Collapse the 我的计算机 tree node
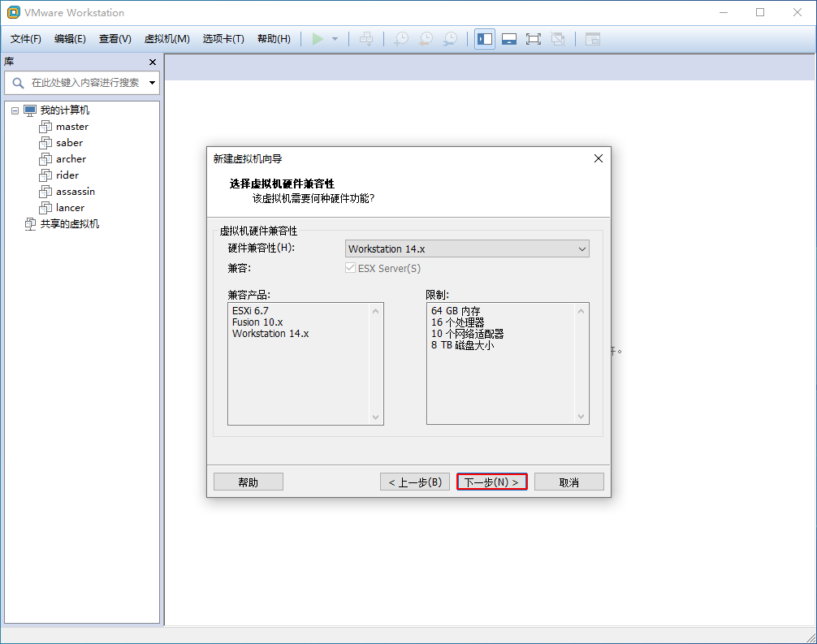This screenshot has width=817, height=644. tap(14, 110)
